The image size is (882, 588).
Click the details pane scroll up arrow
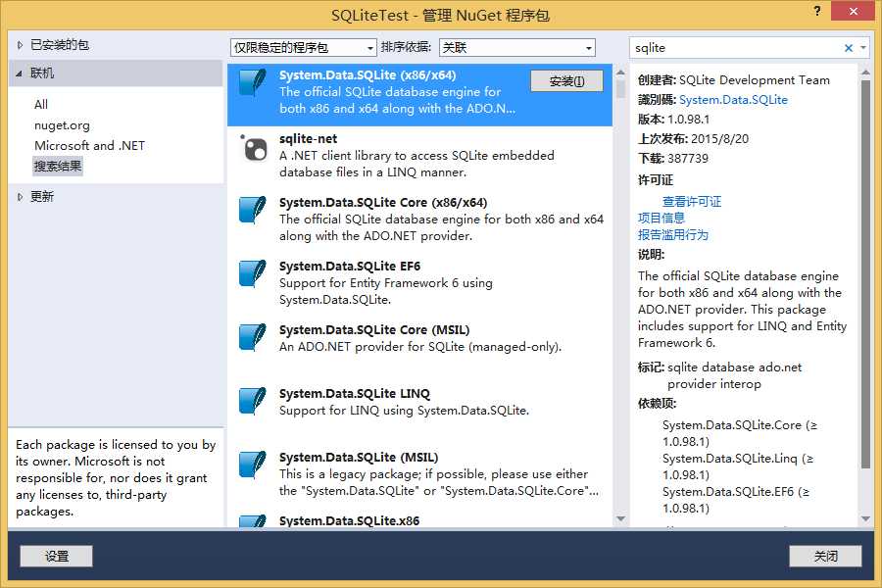(865, 72)
